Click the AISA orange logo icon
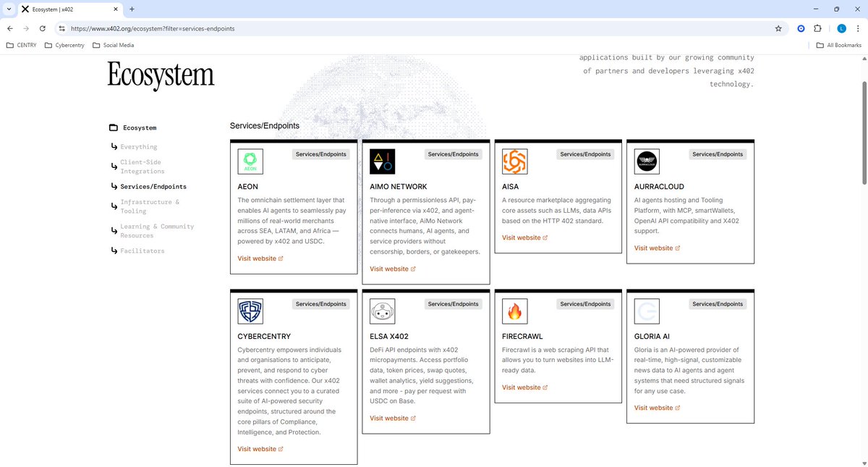Viewport: 868px width, 467px height. click(x=514, y=161)
